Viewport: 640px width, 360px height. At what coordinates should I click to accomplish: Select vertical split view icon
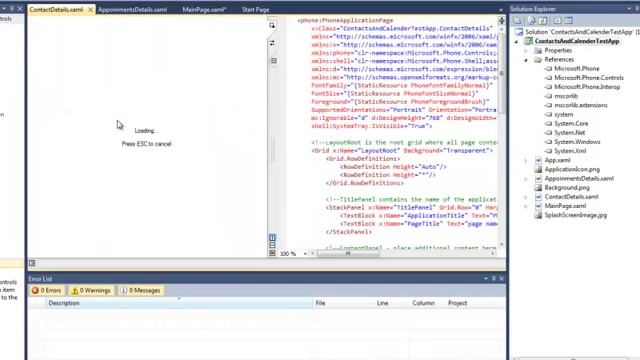coord(272,238)
